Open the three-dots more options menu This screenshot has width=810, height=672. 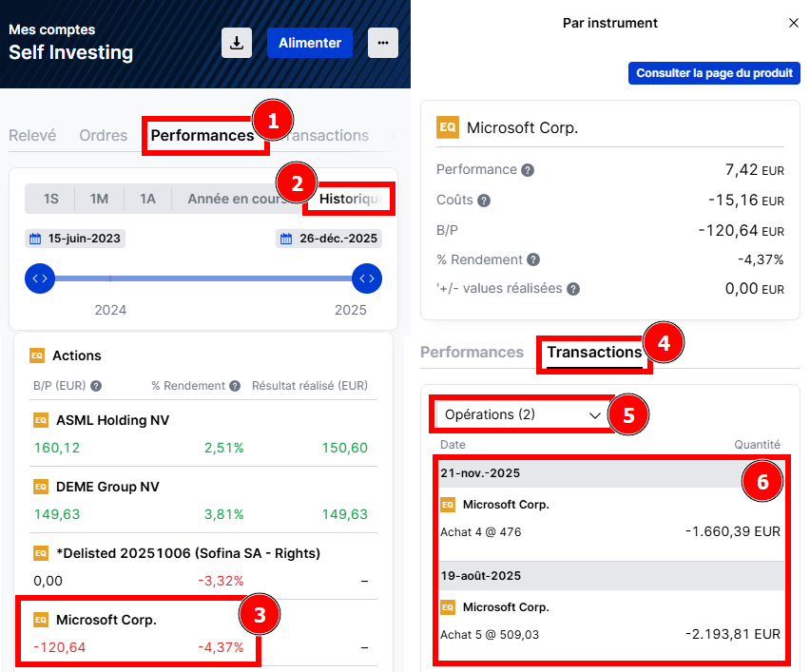[382, 43]
